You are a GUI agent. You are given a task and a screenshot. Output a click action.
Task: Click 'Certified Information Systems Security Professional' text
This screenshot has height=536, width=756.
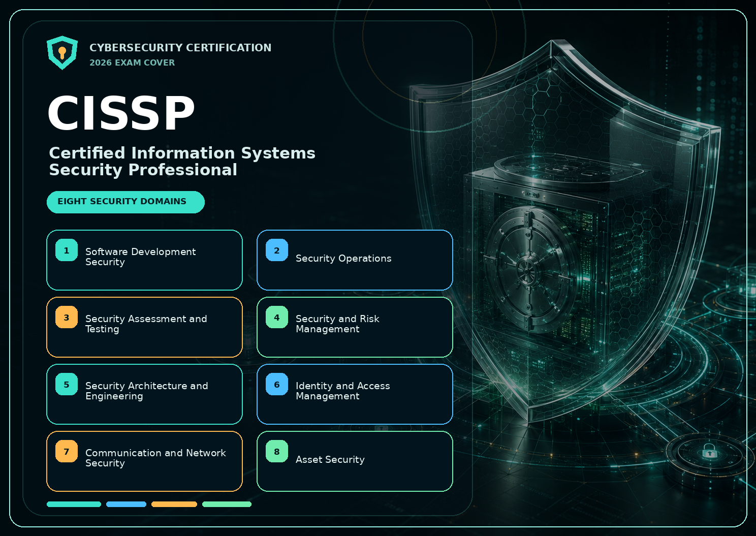(182, 161)
